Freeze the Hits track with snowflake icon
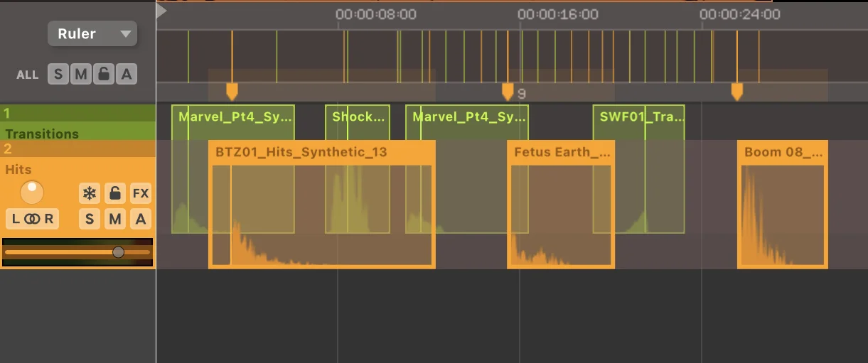This screenshot has width=868, height=363. click(90, 193)
